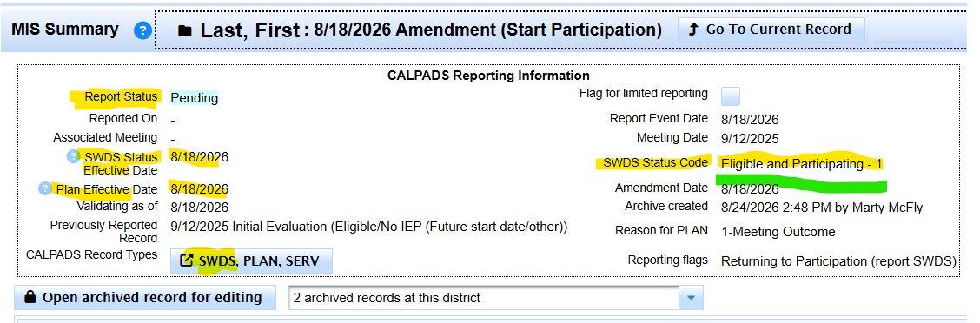980x323 pixels.
Task: Click the SWDS Status Effective Date value
Action: [x=199, y=157]
